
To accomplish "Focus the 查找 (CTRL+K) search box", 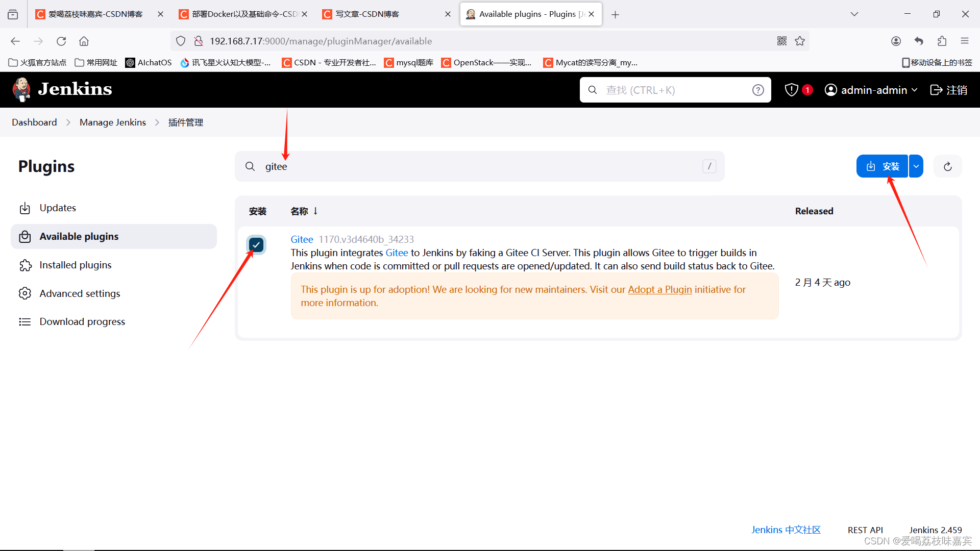I will point(675,90).
